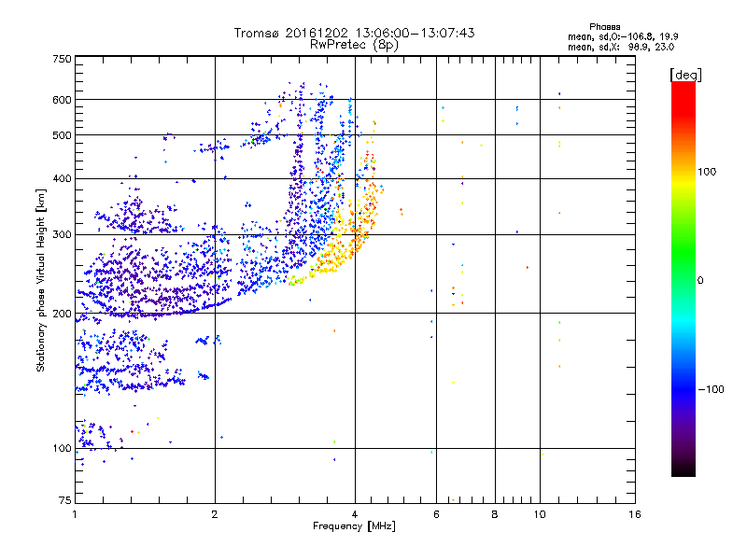Click the y-axis tick label '500'

[x=63, y=135]
